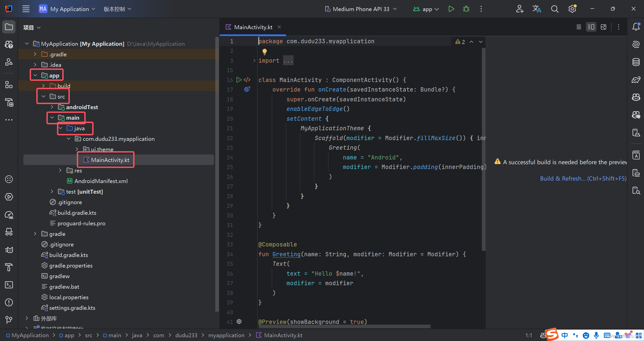Open 项目 view mode dropdown
Screen dimensions: 644x341
click(x=32, y=27)
